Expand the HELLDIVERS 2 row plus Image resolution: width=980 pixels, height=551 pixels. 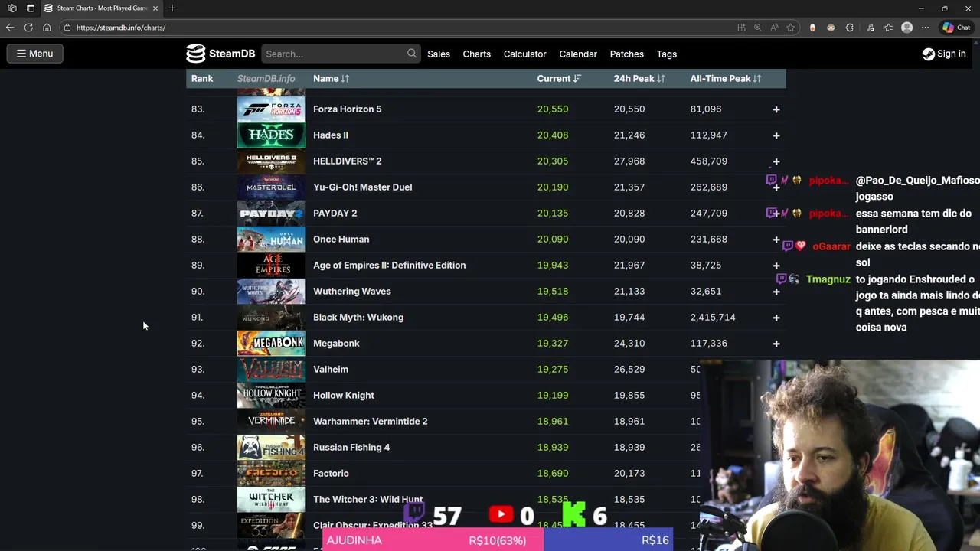[x=776, y=161]
